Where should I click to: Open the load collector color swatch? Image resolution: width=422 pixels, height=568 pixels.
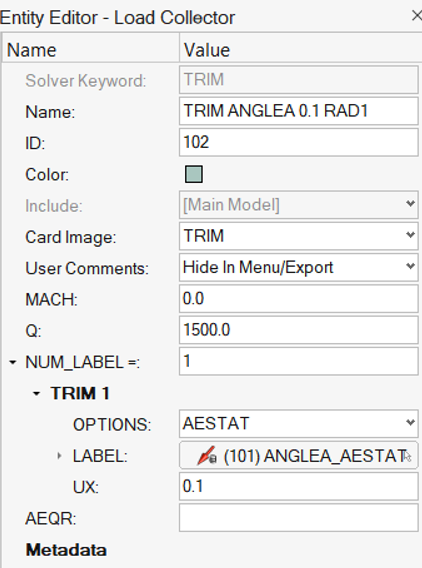[194, 174]
